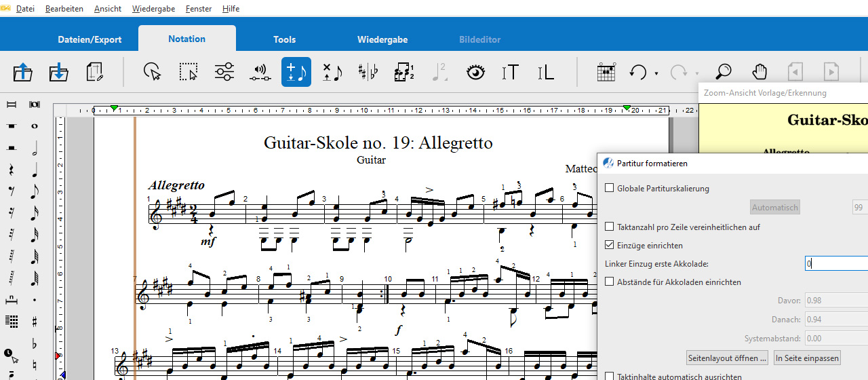Toggle Taktanzahl pro Zeile vereinheitlichen checkbox
Viewport: 868px width, 380px height.
(609, 227)
